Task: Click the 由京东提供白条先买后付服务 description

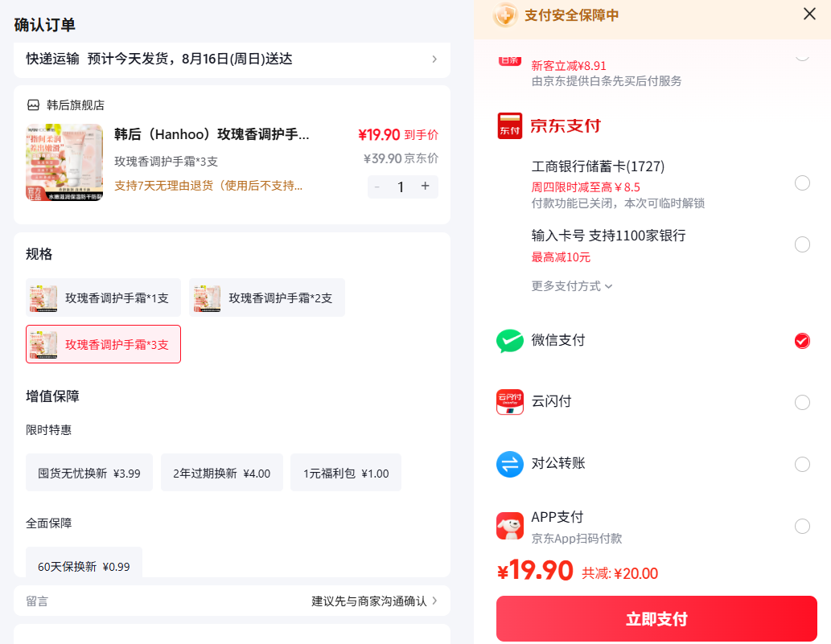Action: point(607,81)
